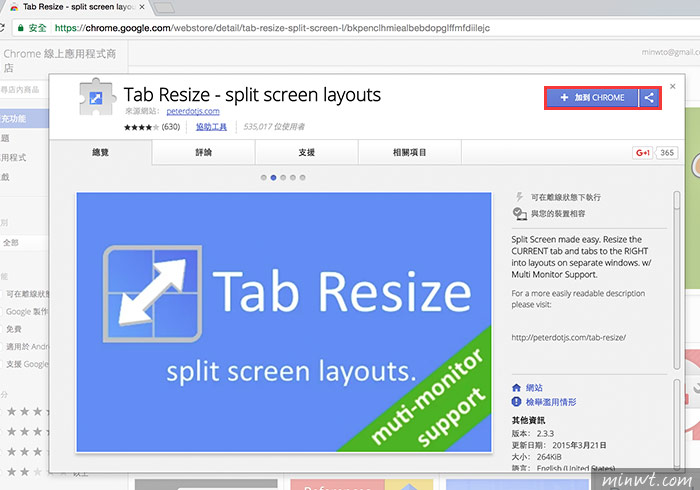Click the offline-capable lightning bolt icon

click(x=519, y=197)
